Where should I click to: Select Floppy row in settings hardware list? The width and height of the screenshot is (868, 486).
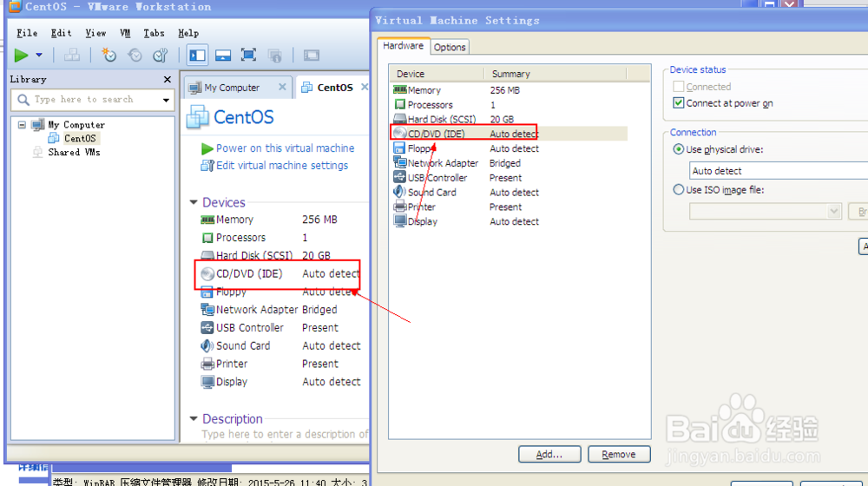coord(510,148)
